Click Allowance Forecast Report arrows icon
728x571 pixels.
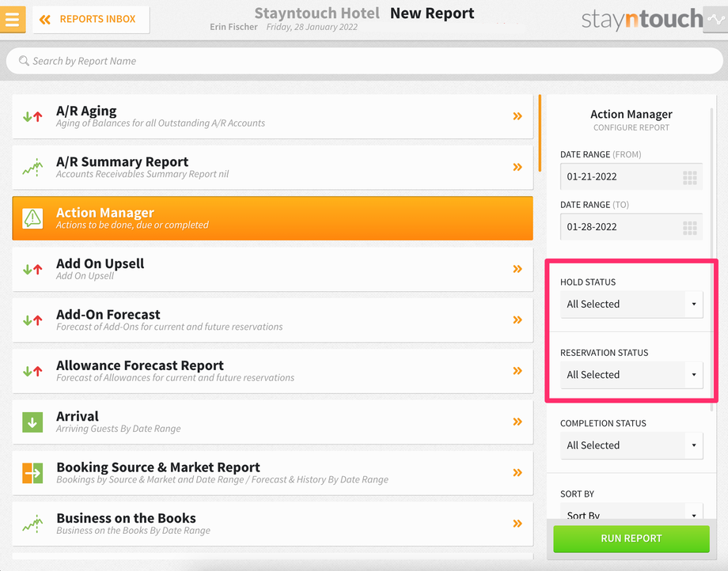pos(32,371)
